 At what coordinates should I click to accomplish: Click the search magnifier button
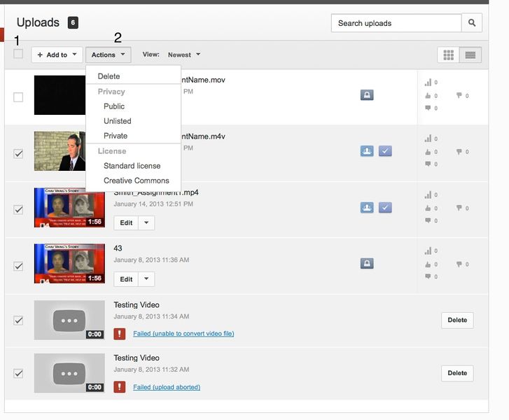click(472, 23)
